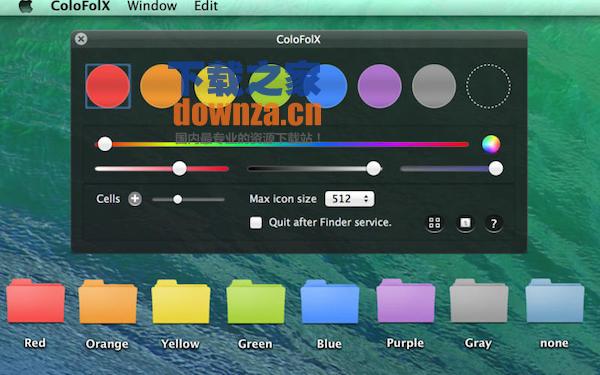The height and width of the screenshot is (375, 600).
Task: Open the Apple menu
Action: (26, 6)
